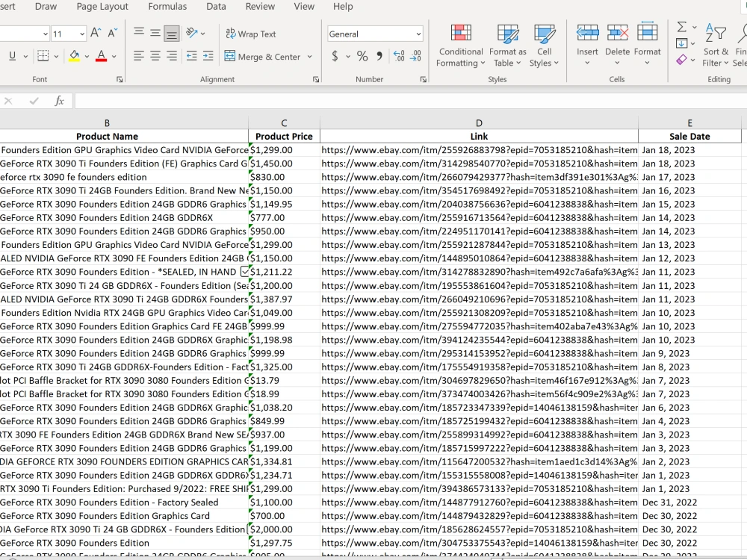This screenshot has width=747, height=560.
Task: Align cell text to the right
Action: [172, 56]
